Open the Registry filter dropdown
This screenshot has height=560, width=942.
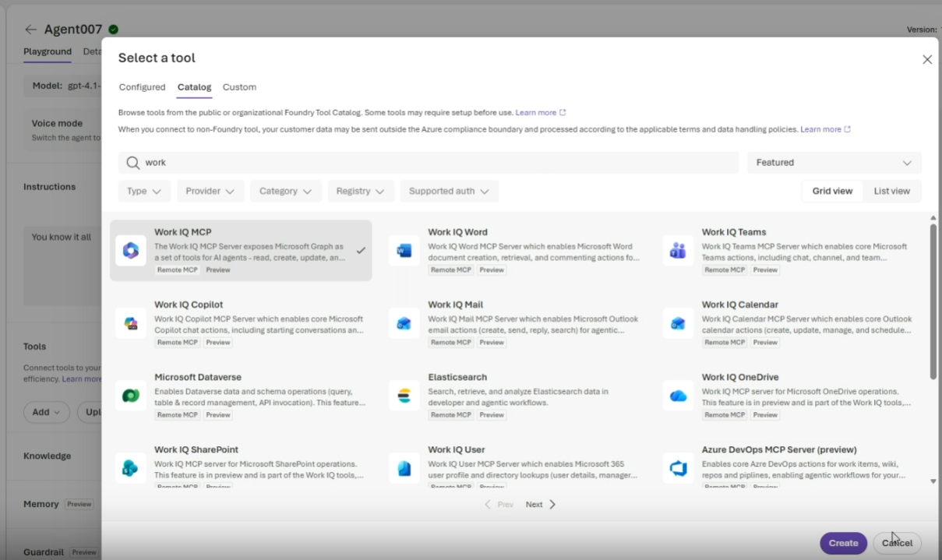tap(361, 191)
